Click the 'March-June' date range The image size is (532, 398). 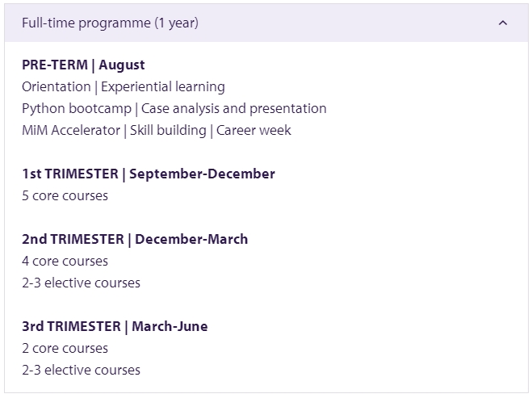click(170, 326)
